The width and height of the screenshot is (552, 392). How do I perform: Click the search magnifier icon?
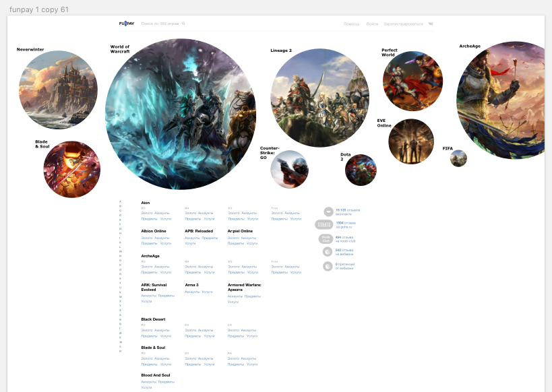[x=183, y=24]
